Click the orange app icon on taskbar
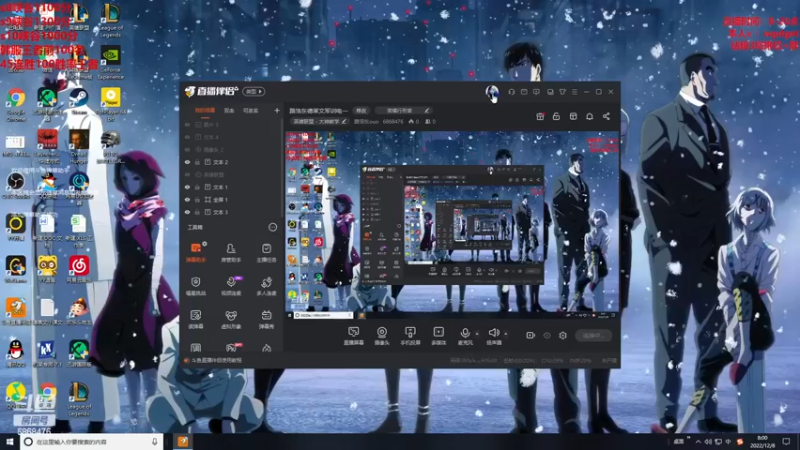800x450 pixels. tap(183, 441)
